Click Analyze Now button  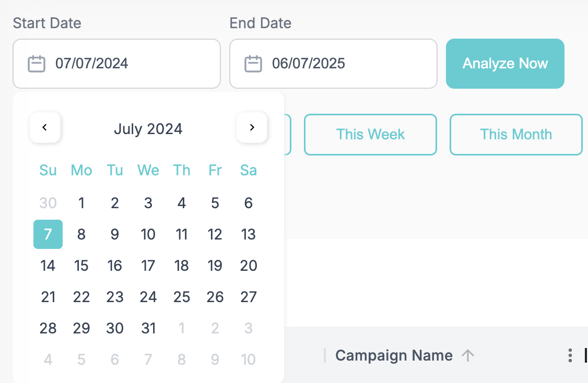505,64
